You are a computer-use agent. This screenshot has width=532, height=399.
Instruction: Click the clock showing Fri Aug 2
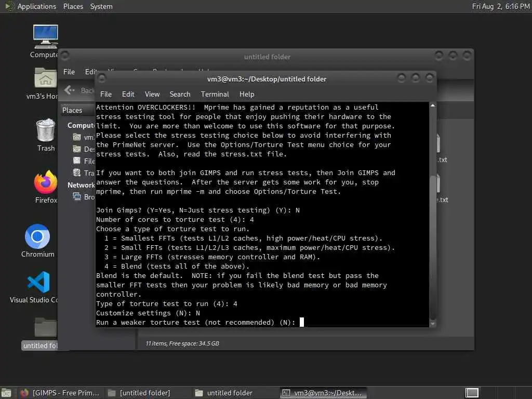[500, 6]
